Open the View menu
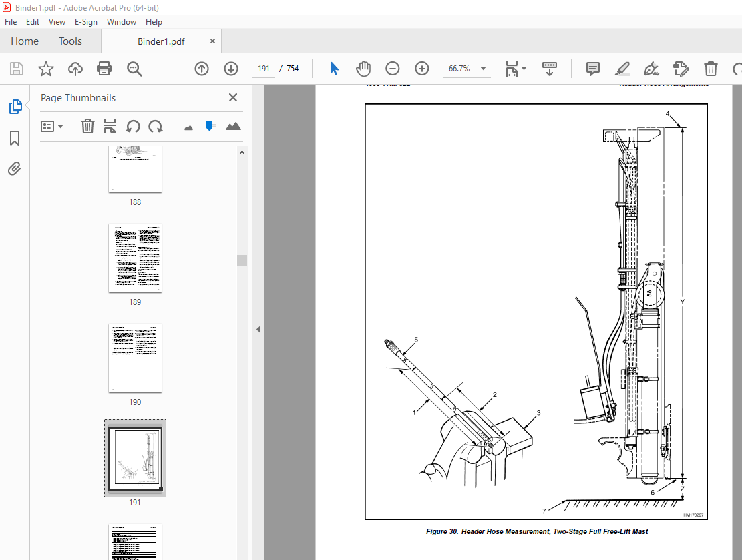 coord(57,22)
